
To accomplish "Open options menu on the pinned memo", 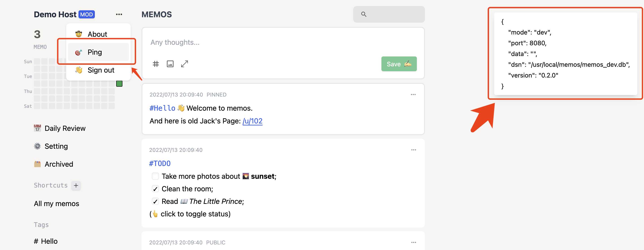I will tap(413, 94).
